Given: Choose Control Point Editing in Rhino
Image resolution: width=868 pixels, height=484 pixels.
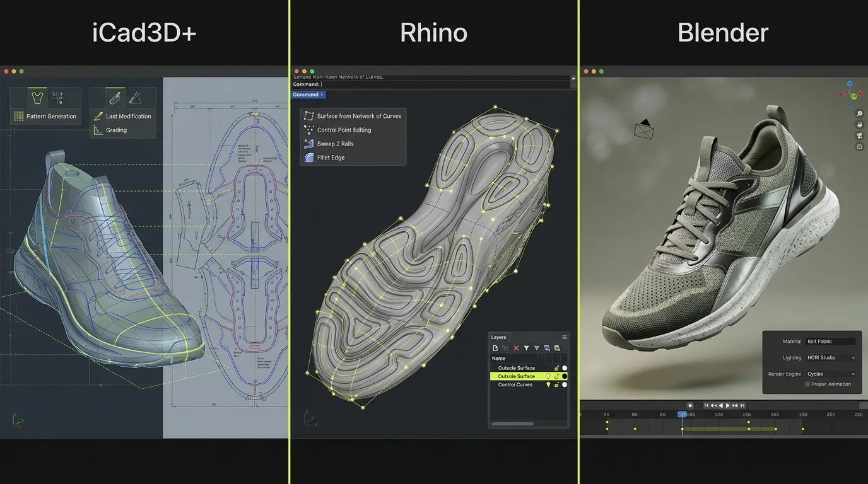Looking at the screenshot, I should pos(344,130).
